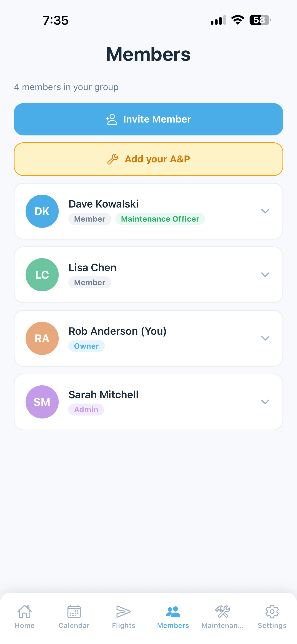Select the Home tab icon
The image size is (297, 644).
(x=24, y=613)
